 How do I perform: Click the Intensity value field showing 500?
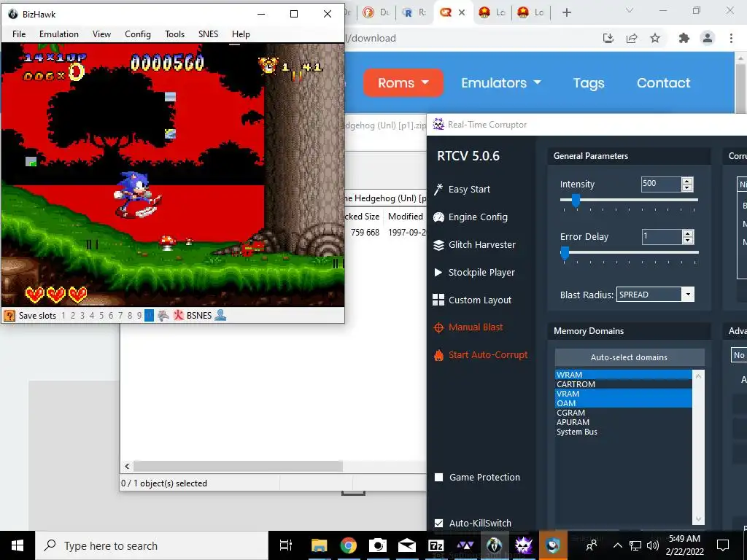click(661, 184)
